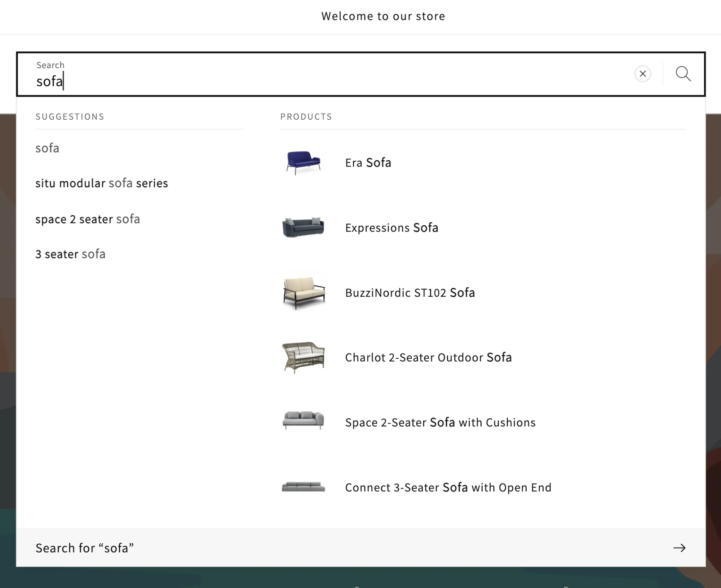This screenshot has height=588, width=721.
Task: Clear the search field with X icon
Action: [x=642, y=74]
